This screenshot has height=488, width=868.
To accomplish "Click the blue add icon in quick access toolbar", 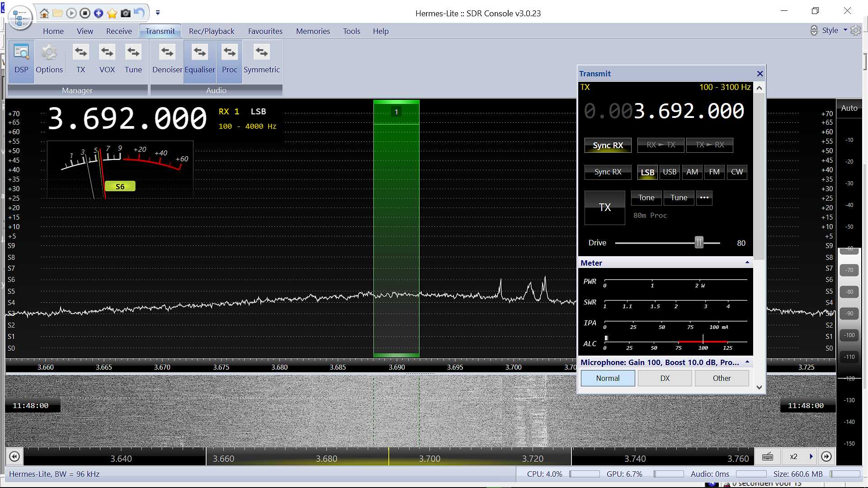I will (99, 13).
